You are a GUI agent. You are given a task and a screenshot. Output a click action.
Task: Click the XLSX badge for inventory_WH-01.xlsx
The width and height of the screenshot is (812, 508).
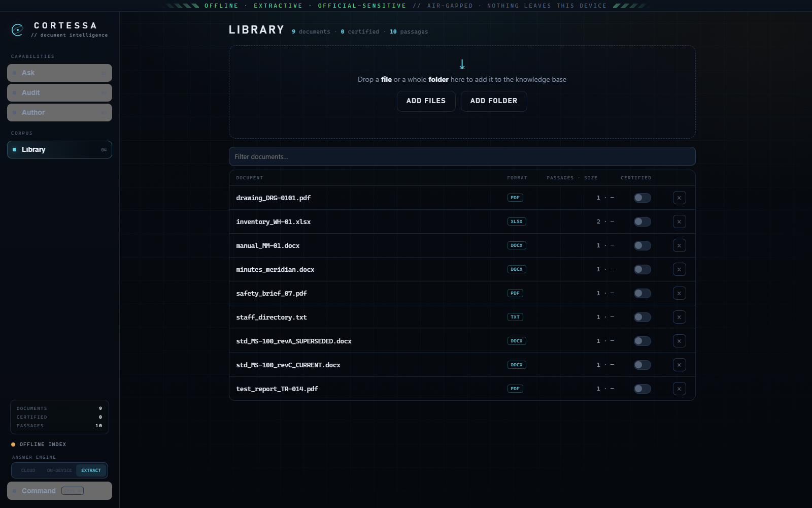click(517, 221)
